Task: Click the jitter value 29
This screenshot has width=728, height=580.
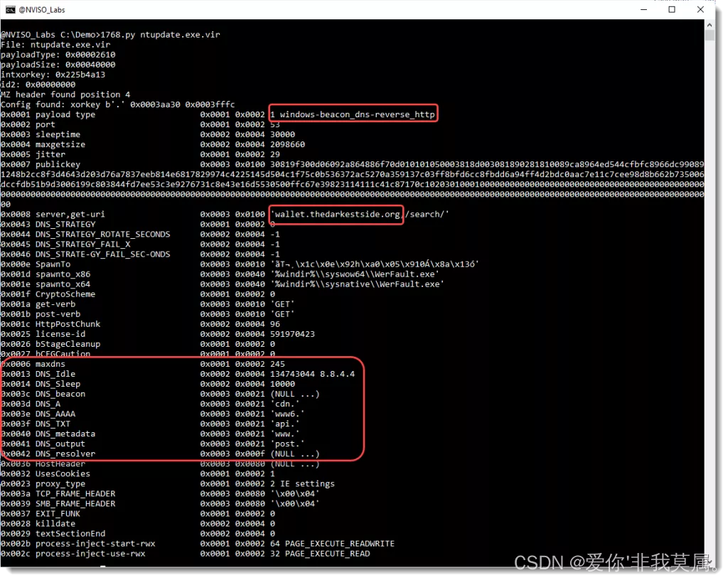Action: click(x=275, y=154)
